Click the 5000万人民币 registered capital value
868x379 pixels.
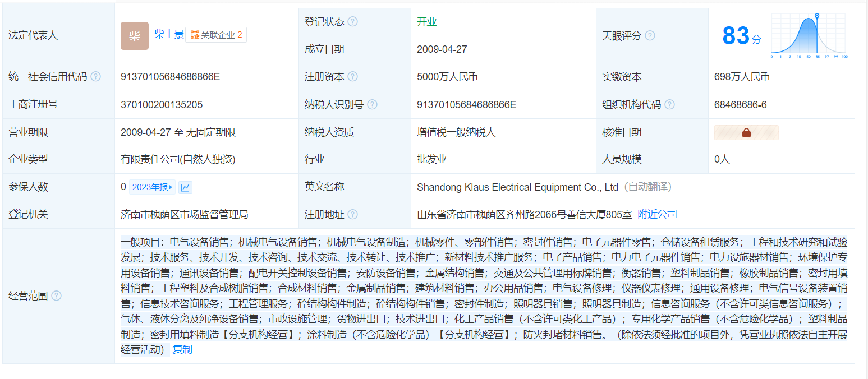coord(447,77)
